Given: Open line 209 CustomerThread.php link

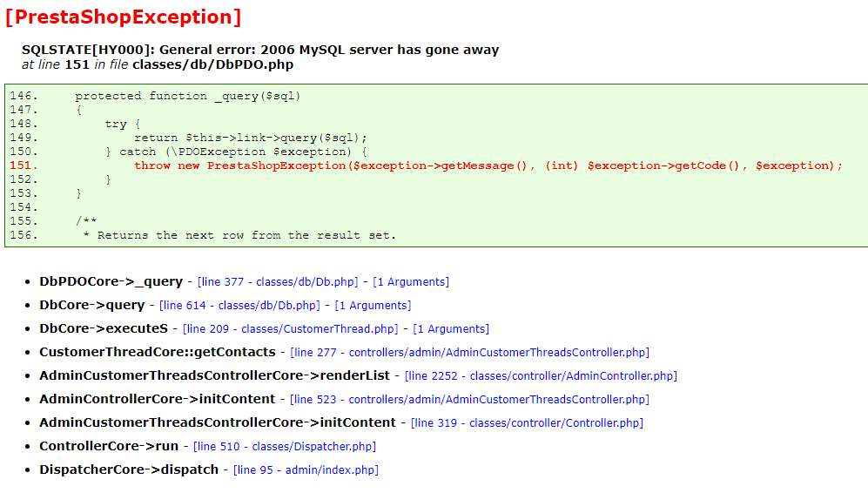Looking at the screenshot, I should tap(291, 329).
